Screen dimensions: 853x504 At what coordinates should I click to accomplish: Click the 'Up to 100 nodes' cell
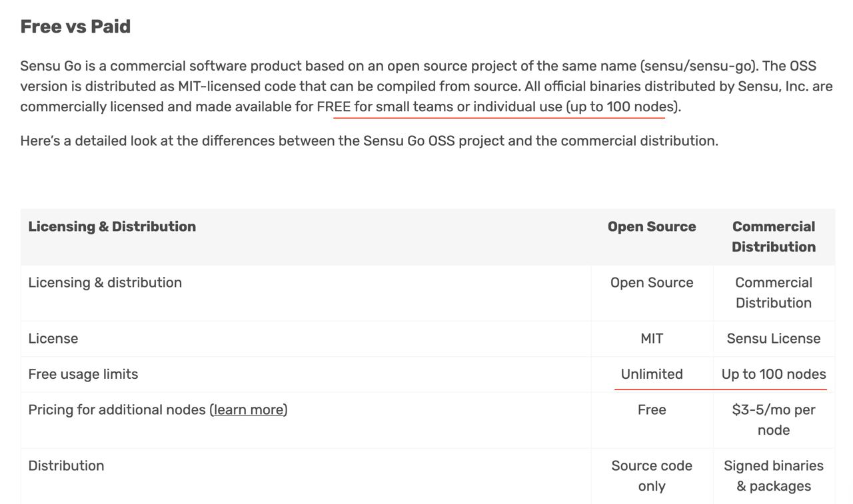pyautogui.click(x=774, y=374)
